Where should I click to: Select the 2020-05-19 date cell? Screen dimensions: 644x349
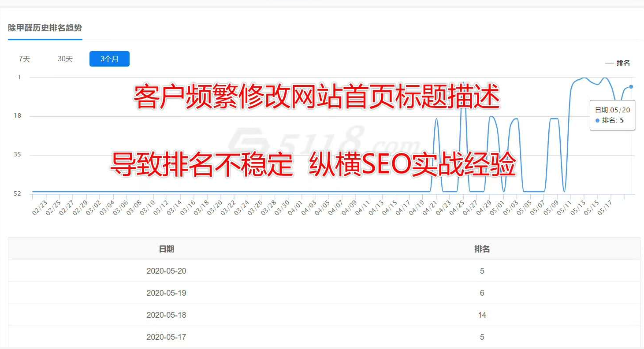coord(166,293)
